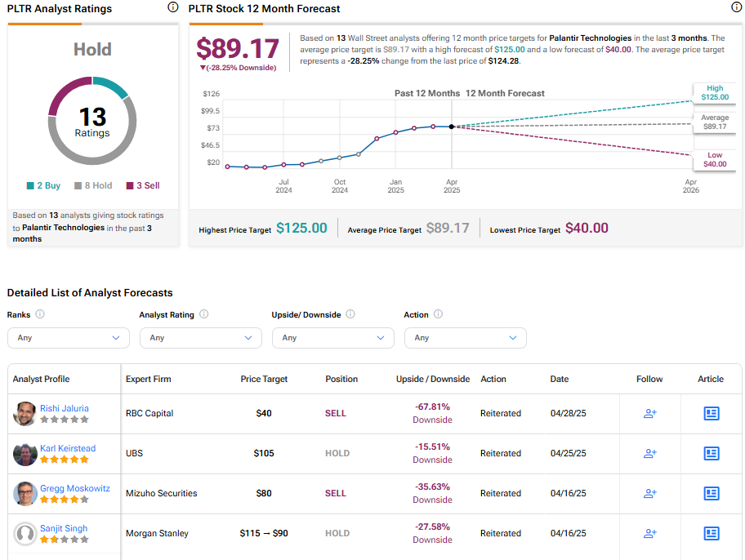Click the -67.81% Downside cell
Screen dimensions: 745x560
point(432,413)
